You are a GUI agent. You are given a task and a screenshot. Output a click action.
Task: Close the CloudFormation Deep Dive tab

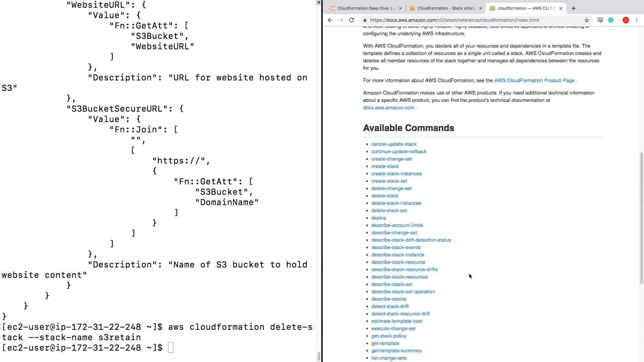[x=400, y=8]
